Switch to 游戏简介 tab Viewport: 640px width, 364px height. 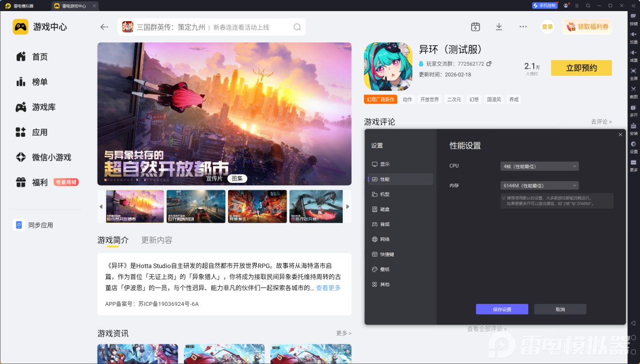113,240
